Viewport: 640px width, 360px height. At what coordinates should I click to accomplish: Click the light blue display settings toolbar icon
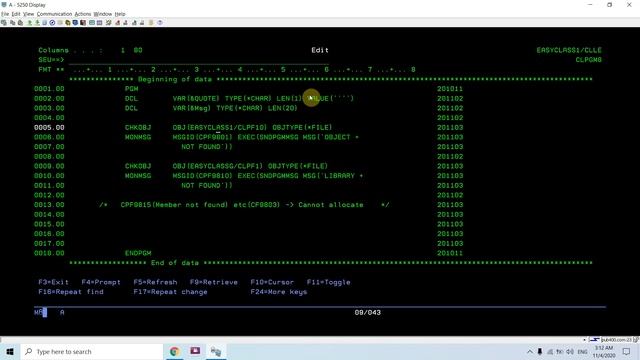tap(44, 23)
